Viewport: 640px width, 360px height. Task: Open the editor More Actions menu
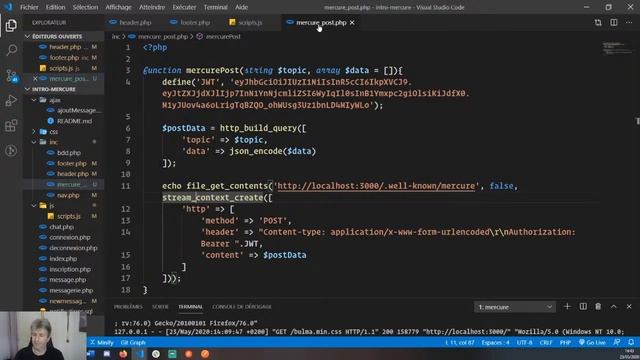[629, 22]
